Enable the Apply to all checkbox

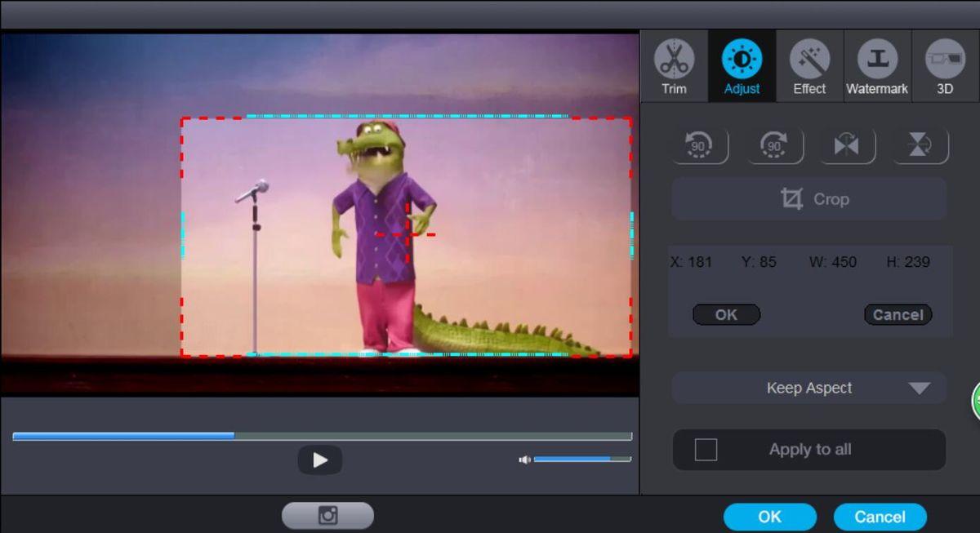[x=706, y=450]
